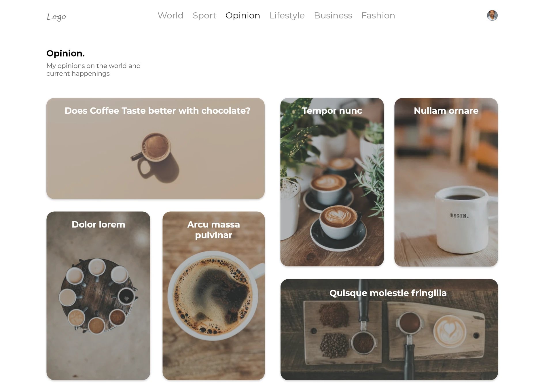Image resolution: width=553 pixels, height=392 pixels.
Task: Open the Tempor nunc article card
Action: coord(332,182)
